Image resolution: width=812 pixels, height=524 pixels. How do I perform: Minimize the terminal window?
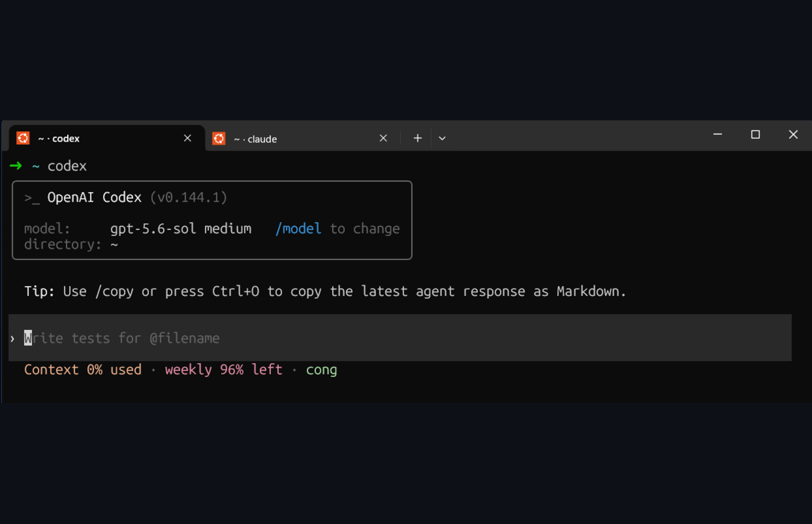tap(717, 134)
